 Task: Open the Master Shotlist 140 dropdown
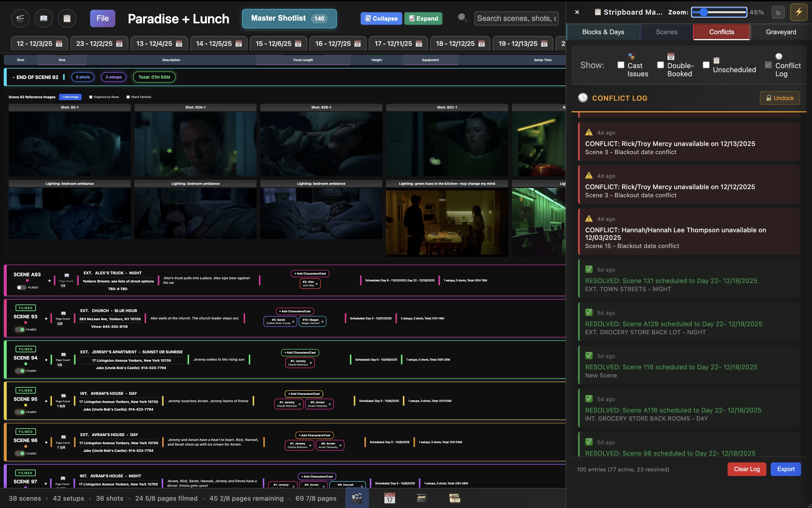pos(289,18)
